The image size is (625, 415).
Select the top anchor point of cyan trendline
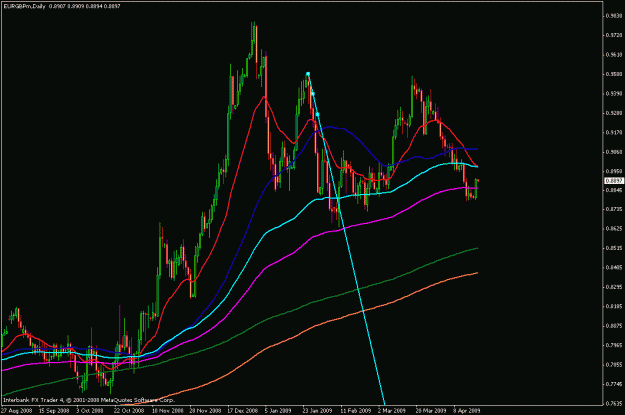tap(308, 74)
